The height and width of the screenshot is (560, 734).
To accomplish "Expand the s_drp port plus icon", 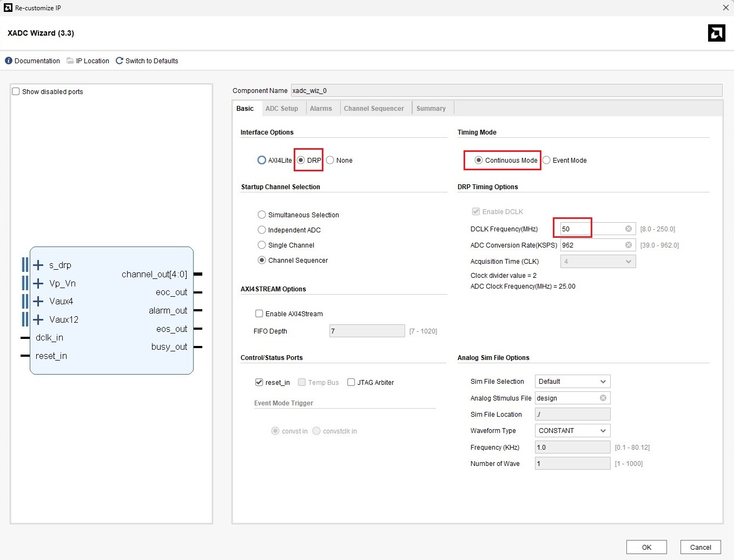I will (38, 265).
